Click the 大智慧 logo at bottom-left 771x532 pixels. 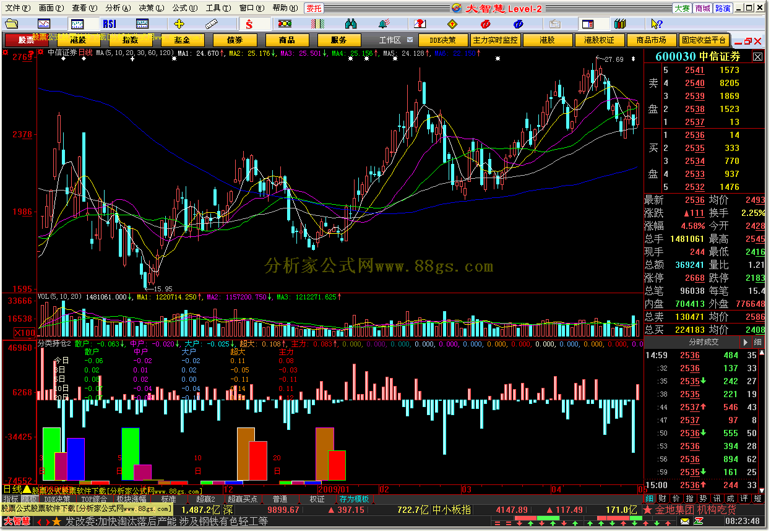coord(16,521)
